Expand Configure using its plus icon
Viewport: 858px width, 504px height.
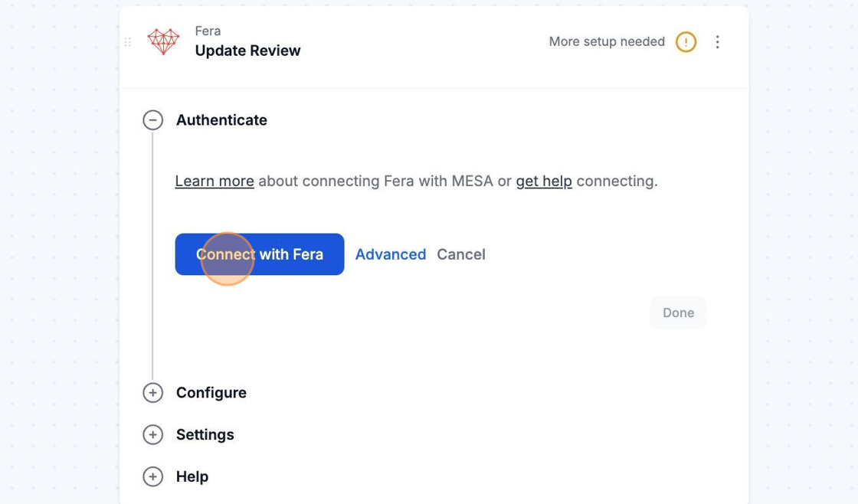(153, 393)
